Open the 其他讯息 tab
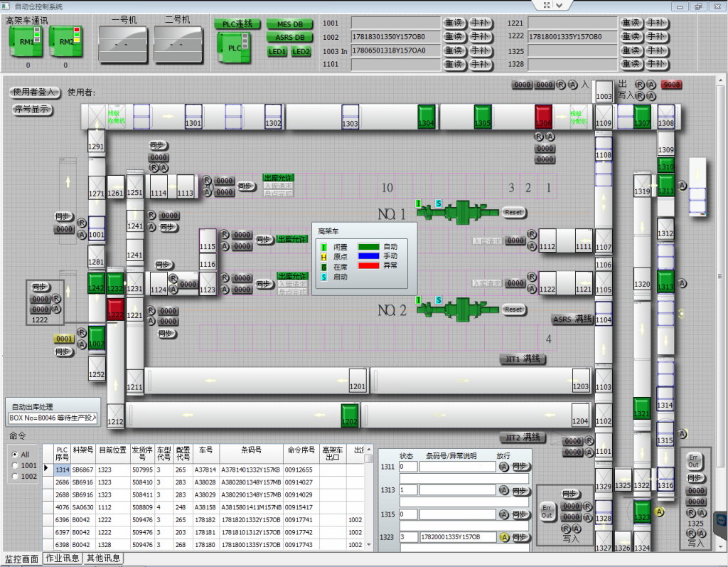Image resolution: width=728 pixels, height=567 pixels. 104,558
